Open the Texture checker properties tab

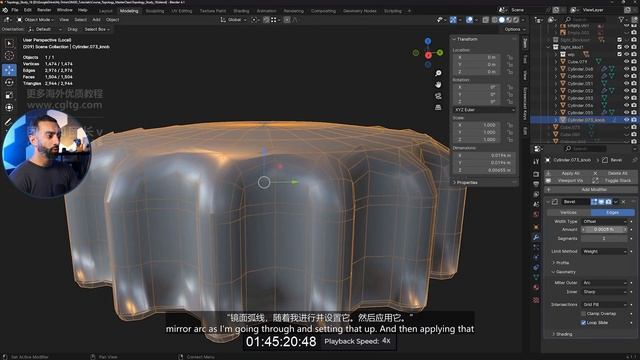(x=536, y=300)
